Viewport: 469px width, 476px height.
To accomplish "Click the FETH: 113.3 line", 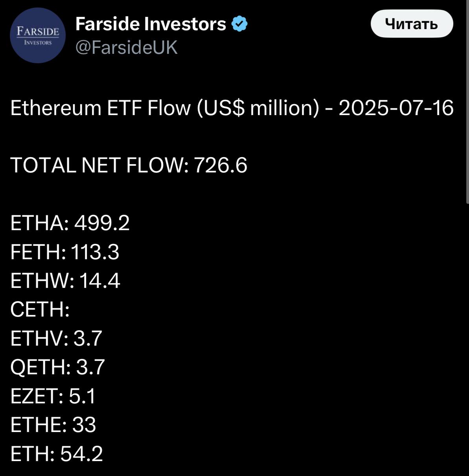I will tap(64, 252).
